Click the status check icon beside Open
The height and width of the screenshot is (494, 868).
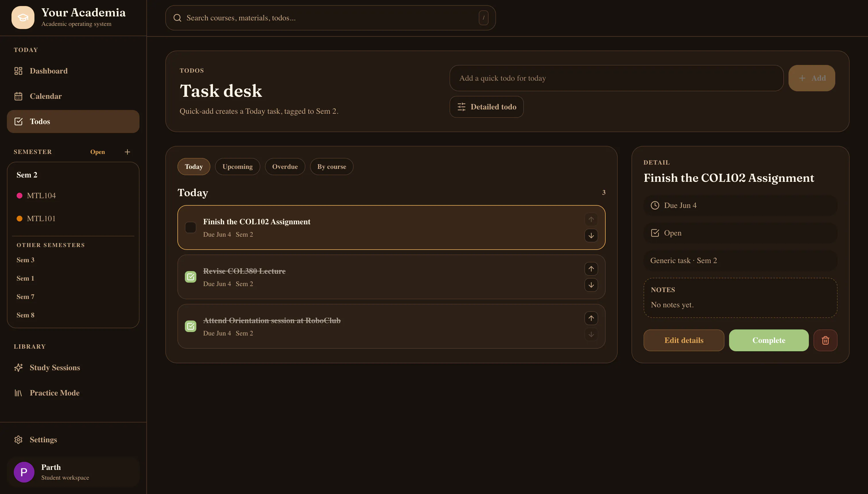pos(655,233)
